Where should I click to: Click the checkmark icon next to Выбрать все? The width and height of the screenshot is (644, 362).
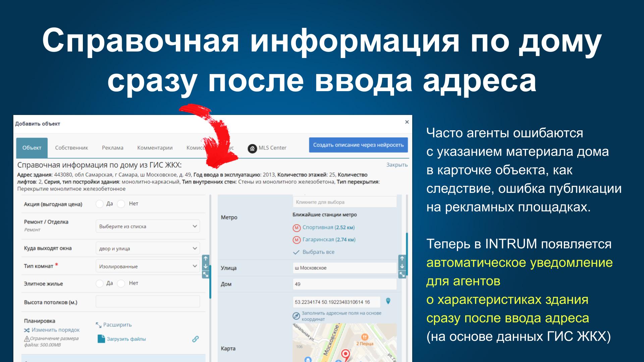pos(296,252)
